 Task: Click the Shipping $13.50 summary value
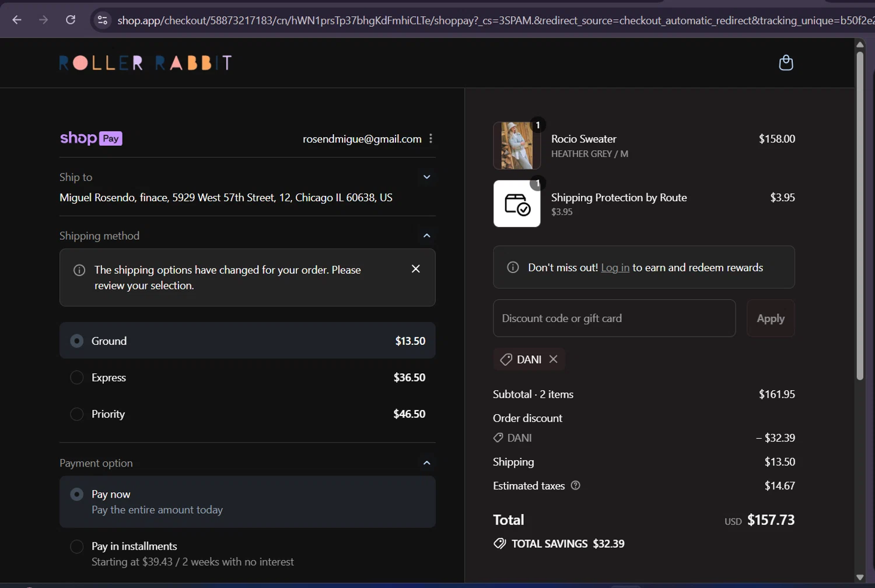tap(779, 462)
